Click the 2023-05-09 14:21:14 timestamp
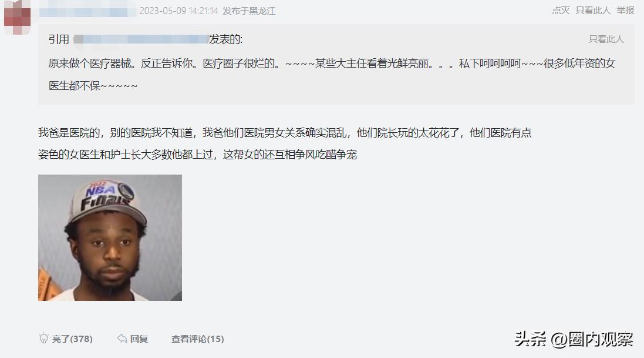644x358 pixels. click(x=178, y=11)
